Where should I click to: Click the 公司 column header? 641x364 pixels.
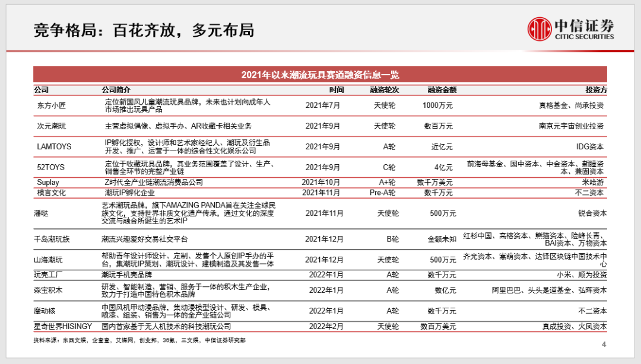pos(42,90)
